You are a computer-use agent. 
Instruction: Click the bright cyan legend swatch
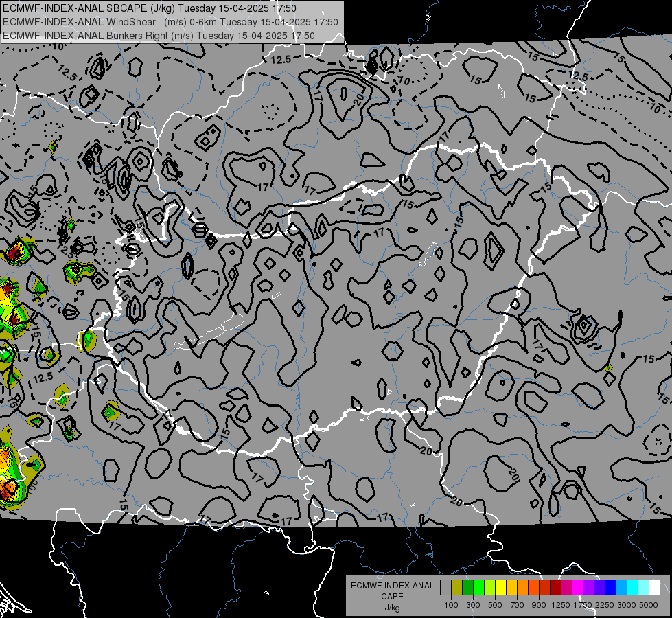(633, 588)
